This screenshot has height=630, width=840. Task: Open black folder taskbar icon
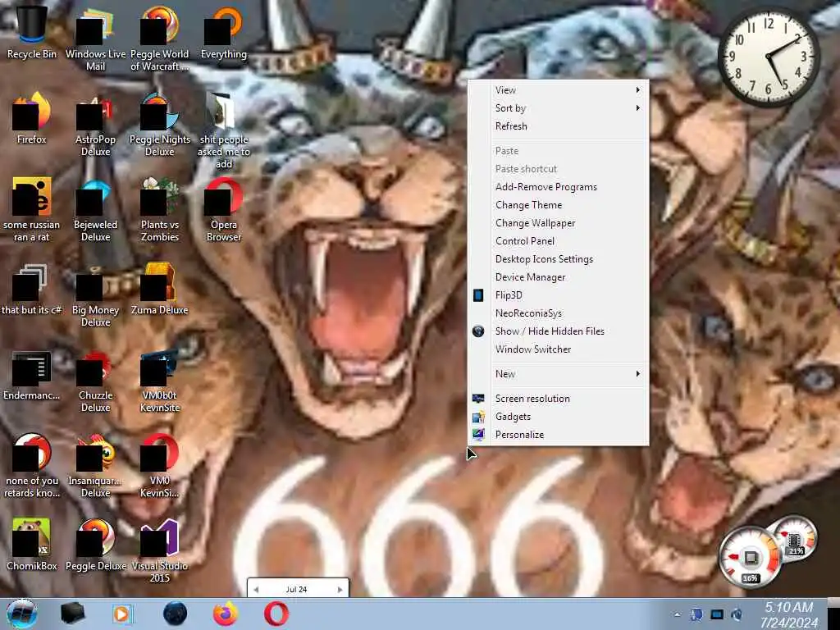(73, 614)
